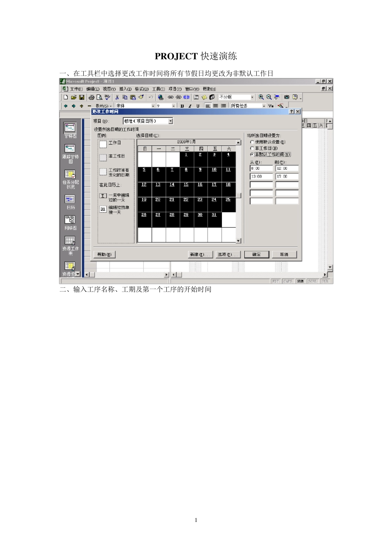Open the 项目 calendar dropdown
Image resolution: width=392 pixels, height=555 pixels.
pyautogui.click(x=170, y=121)
